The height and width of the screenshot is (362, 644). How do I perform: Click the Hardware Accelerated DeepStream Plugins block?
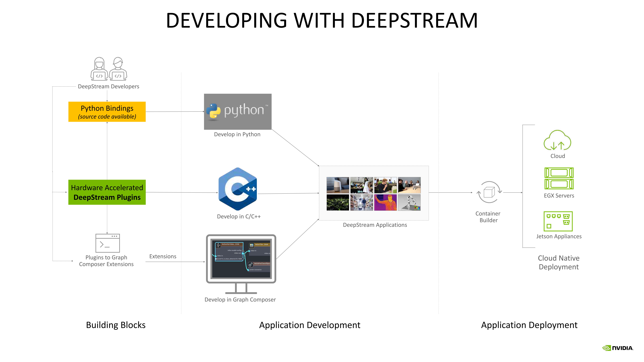coord(107,192)
